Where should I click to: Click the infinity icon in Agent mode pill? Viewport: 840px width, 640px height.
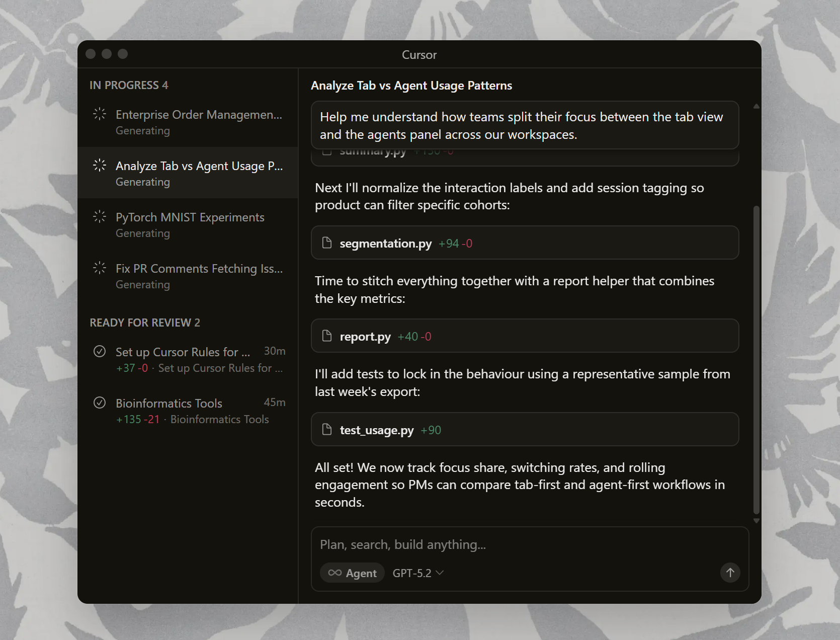click(x=334, y=573)
